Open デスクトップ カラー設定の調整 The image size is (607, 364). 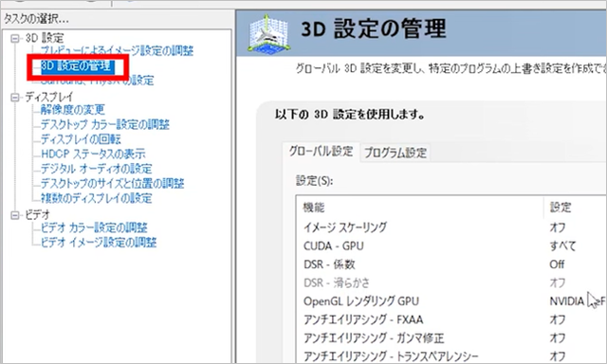(x=105, y=124)
